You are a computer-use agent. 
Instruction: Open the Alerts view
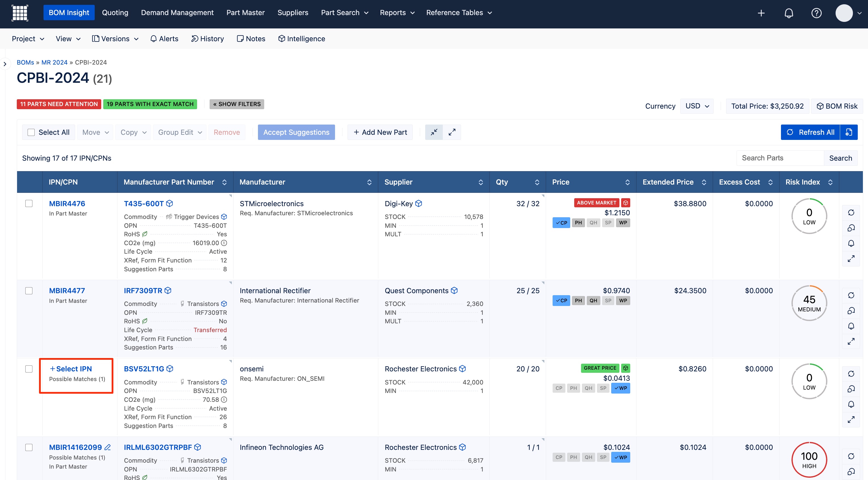164,39
